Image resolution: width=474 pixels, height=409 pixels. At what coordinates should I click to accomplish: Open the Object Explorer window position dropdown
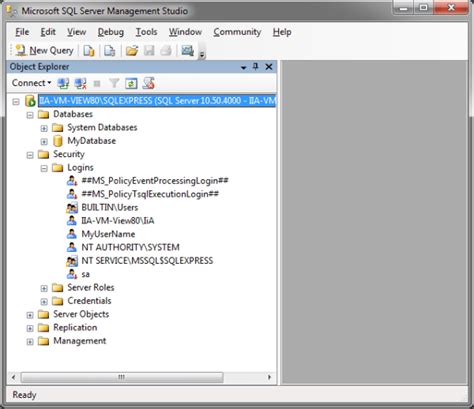(x=244, y=68)
